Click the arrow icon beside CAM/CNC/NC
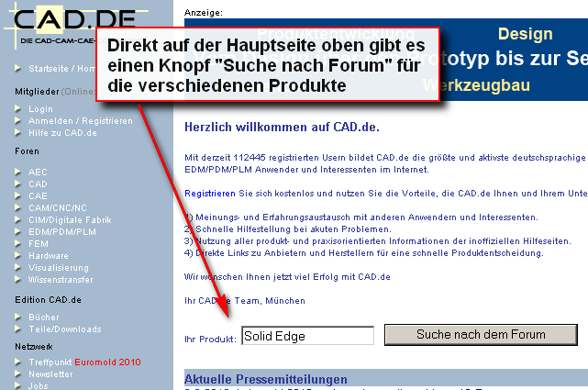The image size is (588, 390). click(17, 207)
